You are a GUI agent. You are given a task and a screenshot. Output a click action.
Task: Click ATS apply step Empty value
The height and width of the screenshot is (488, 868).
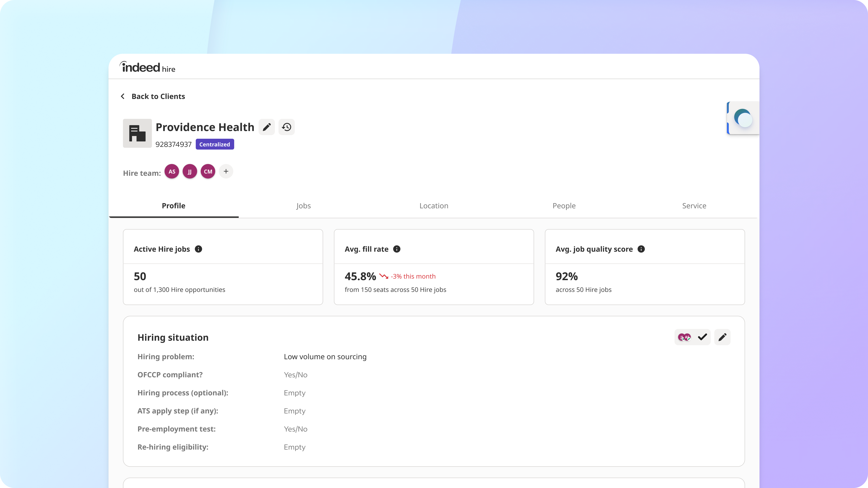click(295, 411)
